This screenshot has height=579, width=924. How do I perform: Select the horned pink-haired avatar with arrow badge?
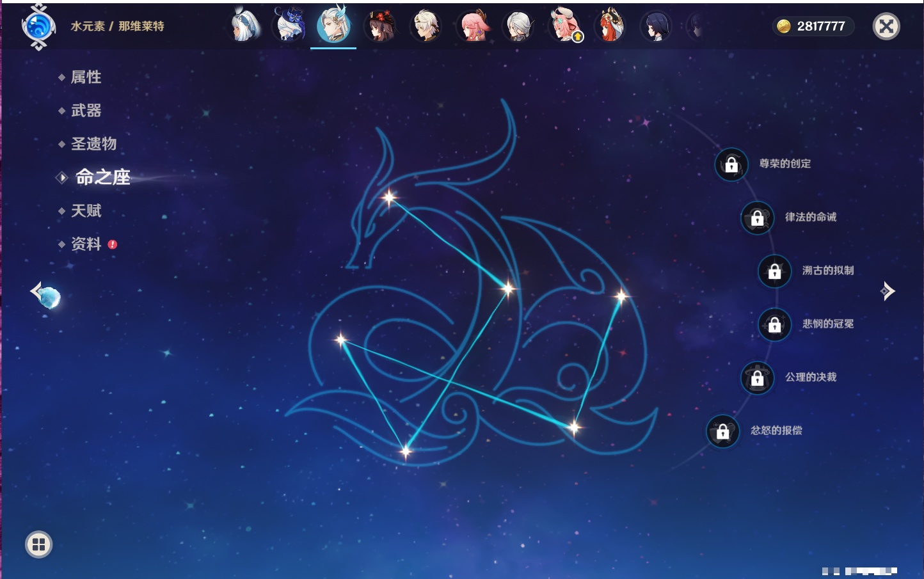point(564,26)
